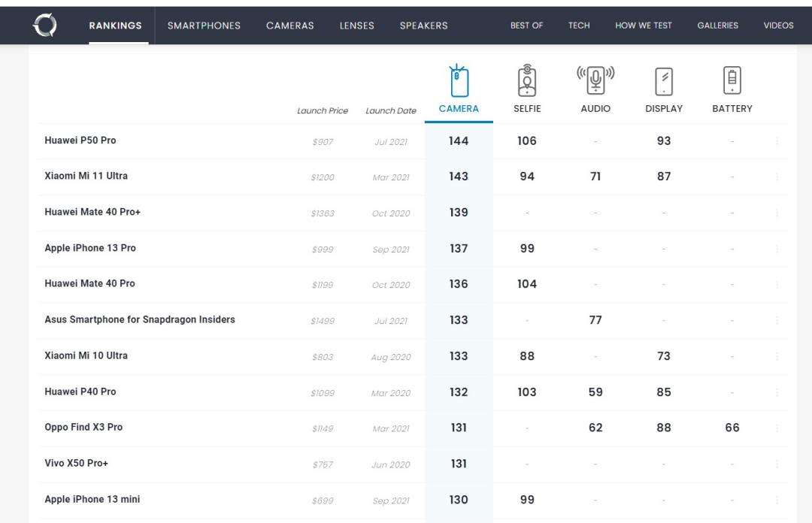The height and width of the screenshot is (523, 812).
Task: Sort by Launch Date column header
Action: coord(390,110)
